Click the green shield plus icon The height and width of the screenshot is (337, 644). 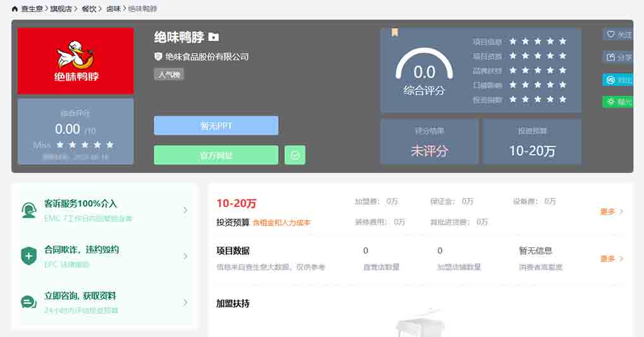coord(28,256)
